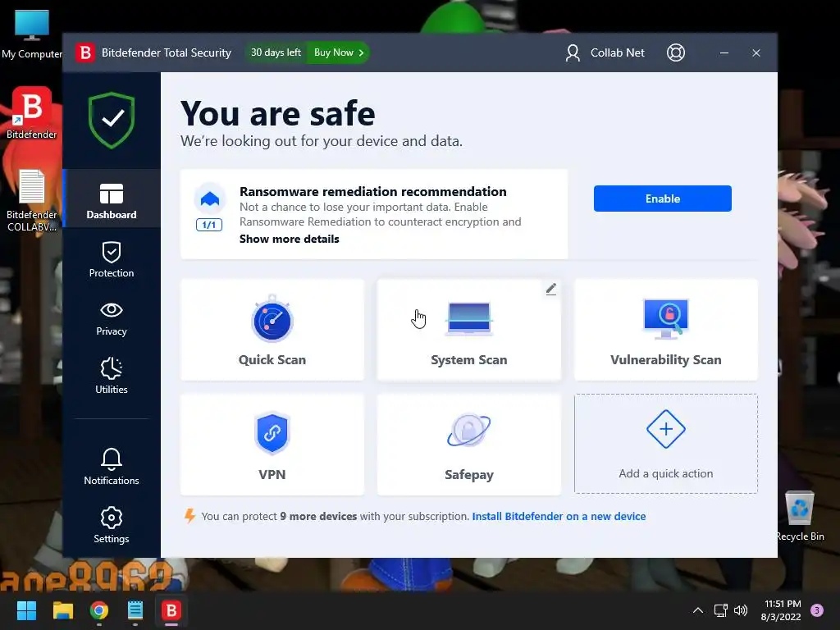Install Bitdefender on a new device
840x630 pixels.
(x=559, y=517)
